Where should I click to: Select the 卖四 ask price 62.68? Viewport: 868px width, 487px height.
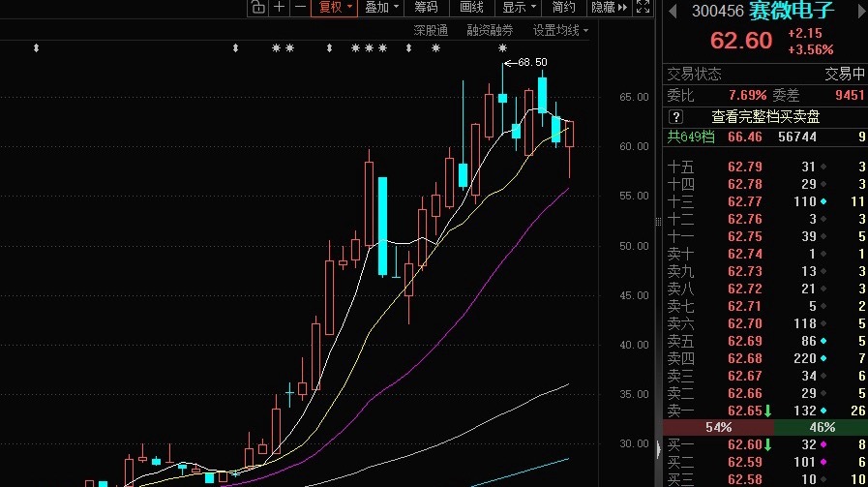(744, 358)
